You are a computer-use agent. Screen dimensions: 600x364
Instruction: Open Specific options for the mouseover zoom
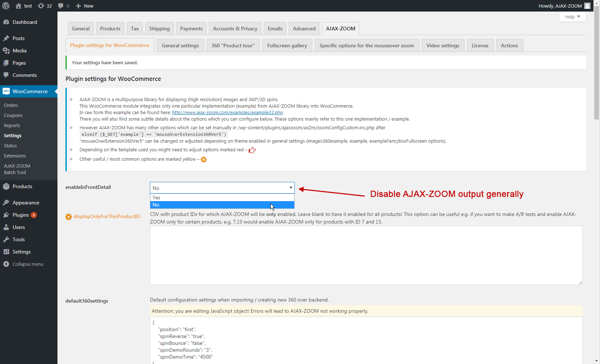[367, 45]
